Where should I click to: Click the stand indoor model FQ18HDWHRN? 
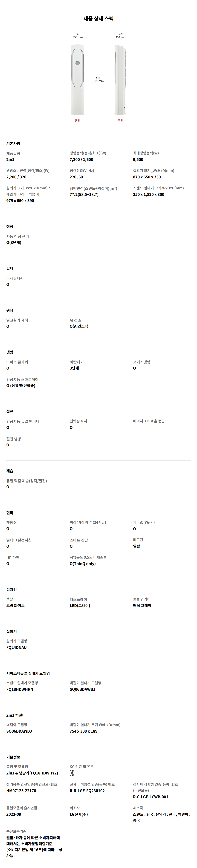[x=20, y=689]
